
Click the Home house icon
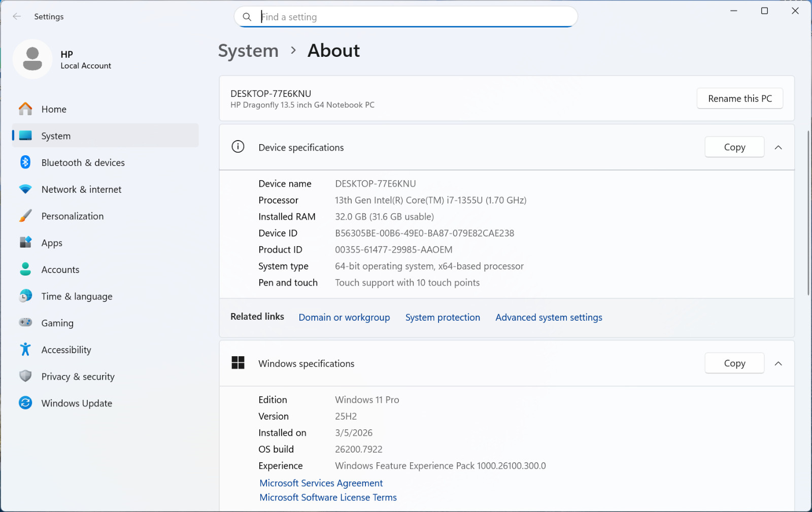click(25, 109)
